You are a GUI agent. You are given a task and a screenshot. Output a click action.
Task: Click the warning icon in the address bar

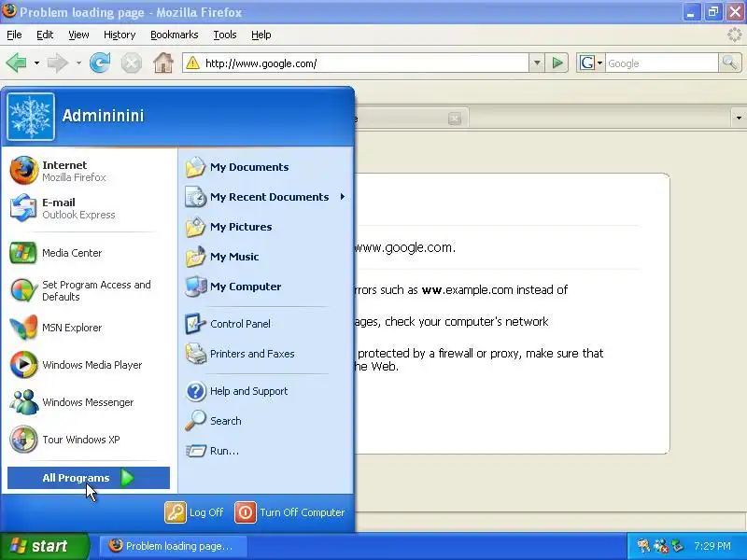(193, 63)
